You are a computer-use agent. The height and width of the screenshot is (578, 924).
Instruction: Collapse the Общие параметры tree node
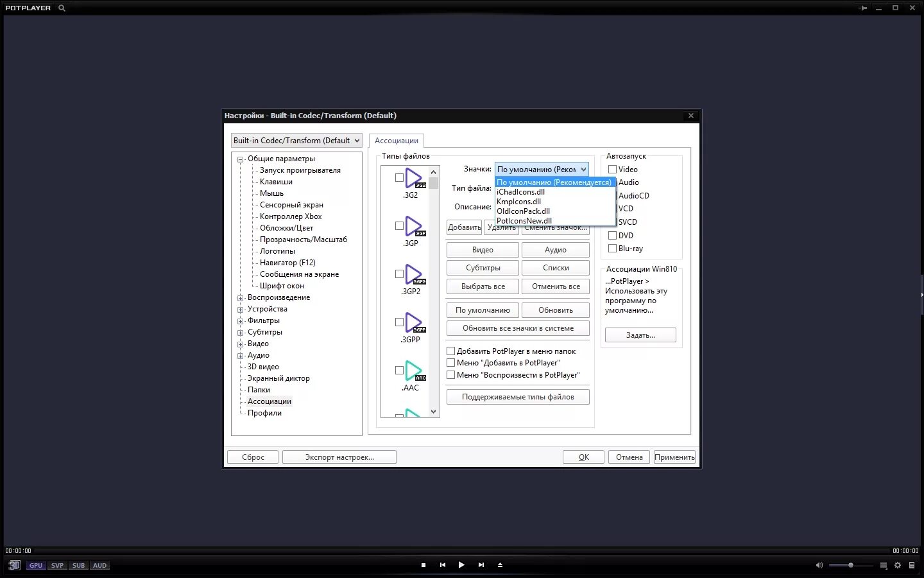(x=241, y=159)
